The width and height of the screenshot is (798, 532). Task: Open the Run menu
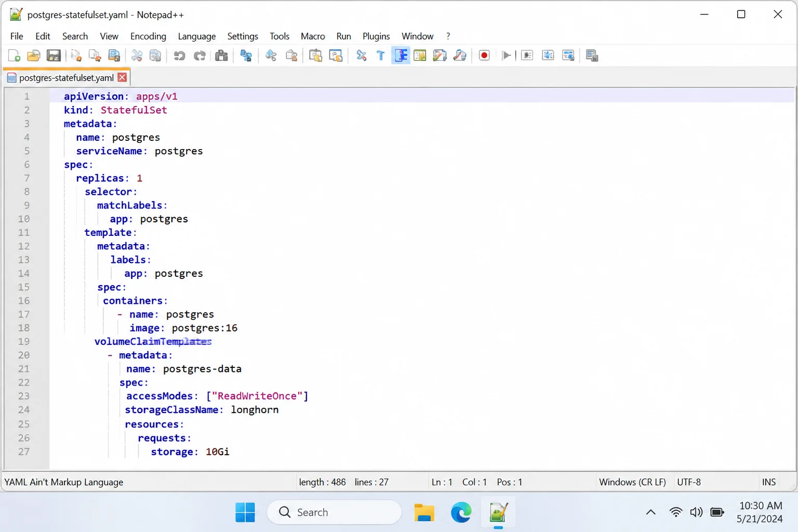coord(343,36)
